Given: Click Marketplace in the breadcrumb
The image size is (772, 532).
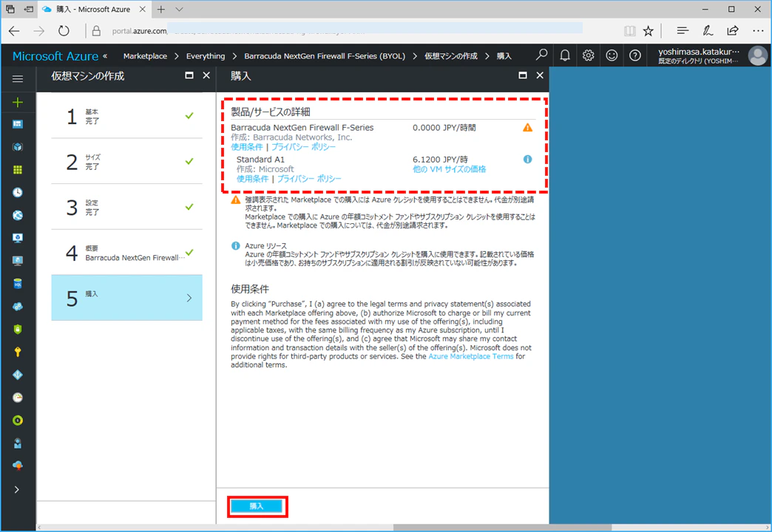Looking at the screenshot, I should [145, 56].
